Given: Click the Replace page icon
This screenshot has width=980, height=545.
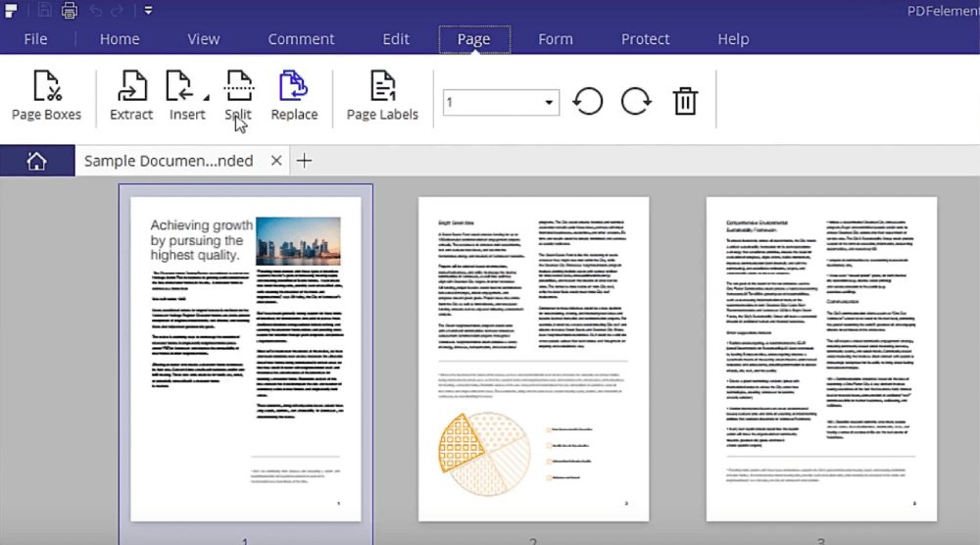Looking at the screenshot, I should click(294, 87).
